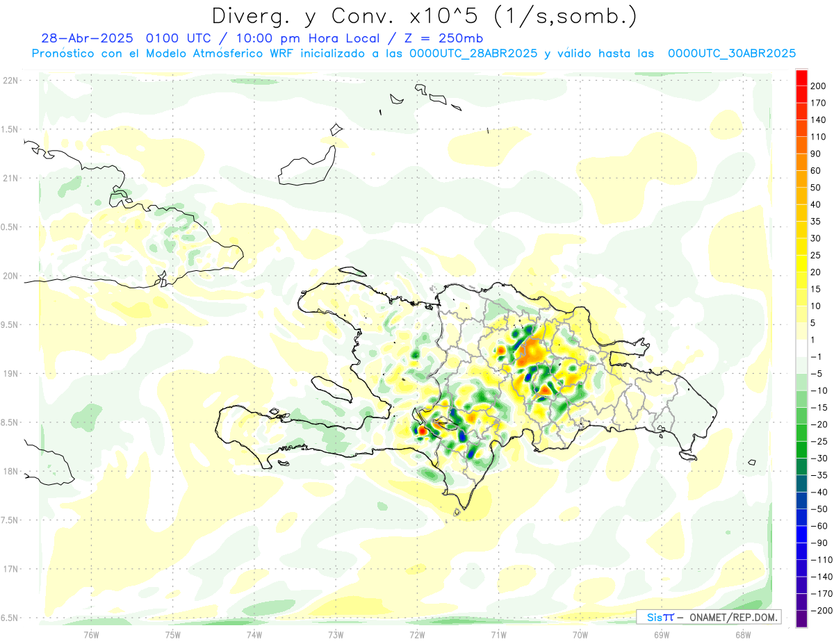Click the -60 value on the color scale
The image size is (834, 644).
pyautogui.click(x=820, y=526)
